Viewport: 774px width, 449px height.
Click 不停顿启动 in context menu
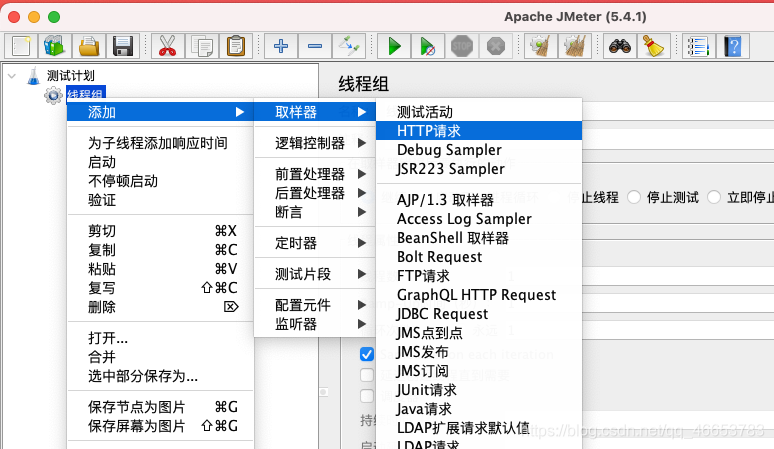(x=160, y=181)
